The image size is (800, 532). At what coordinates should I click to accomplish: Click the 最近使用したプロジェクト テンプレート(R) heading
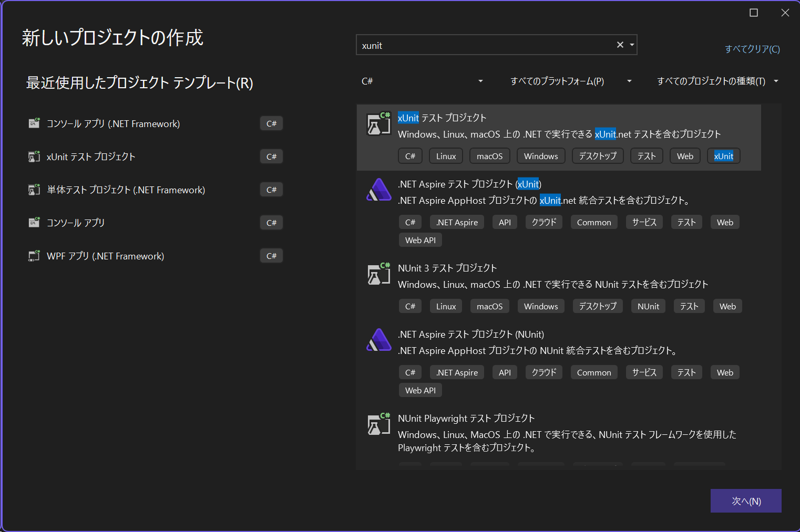pyautogui.click(x=140, y=83)
